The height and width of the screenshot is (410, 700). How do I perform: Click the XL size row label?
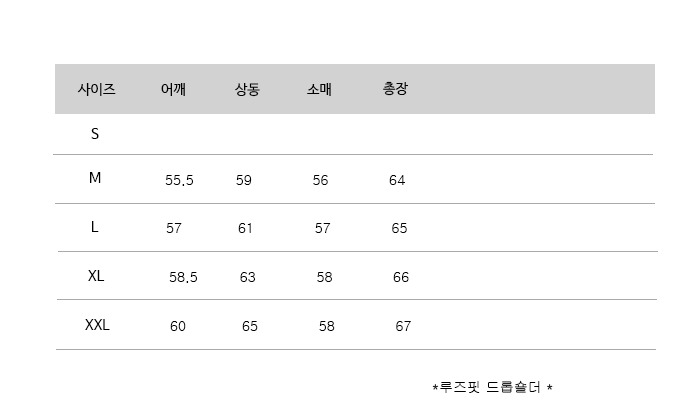[x=96, y=276]
